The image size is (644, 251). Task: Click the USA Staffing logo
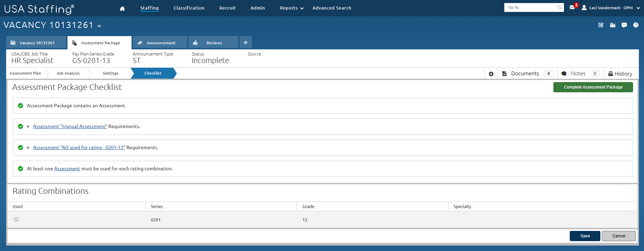coord(39,9)
